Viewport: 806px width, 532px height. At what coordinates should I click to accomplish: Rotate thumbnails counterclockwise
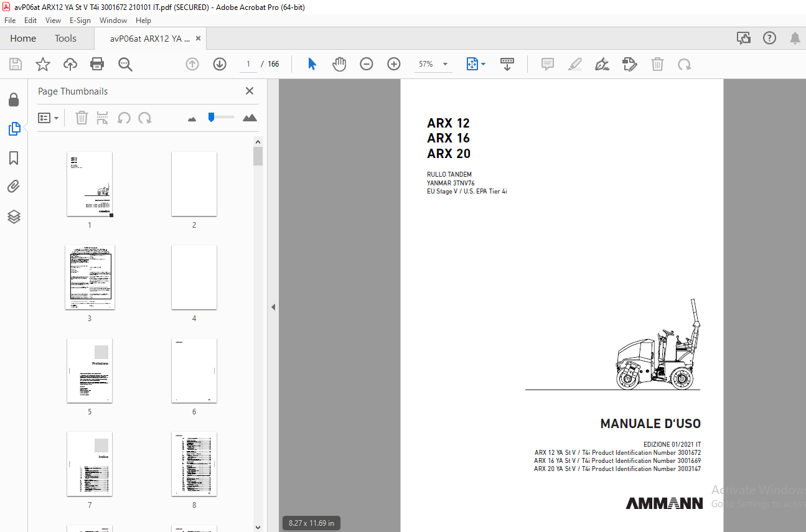coord(124,118)
